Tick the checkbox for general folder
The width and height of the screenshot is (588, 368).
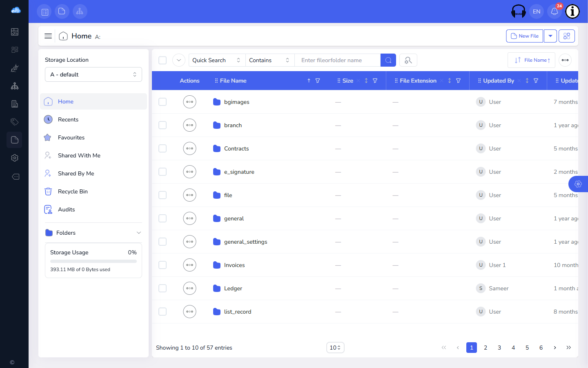pyautogui.click(x=163, y=218)
